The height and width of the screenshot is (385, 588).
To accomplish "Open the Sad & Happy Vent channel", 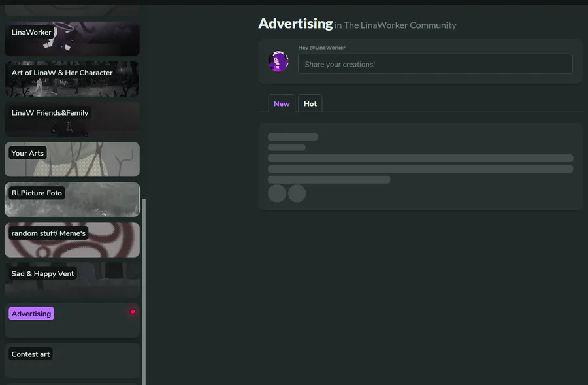I will [72, 280].
